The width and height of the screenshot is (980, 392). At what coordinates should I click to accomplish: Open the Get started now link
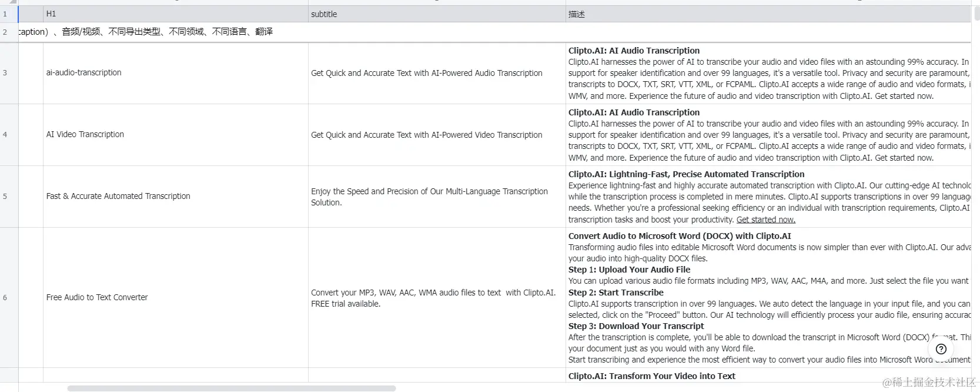(765, 220)
